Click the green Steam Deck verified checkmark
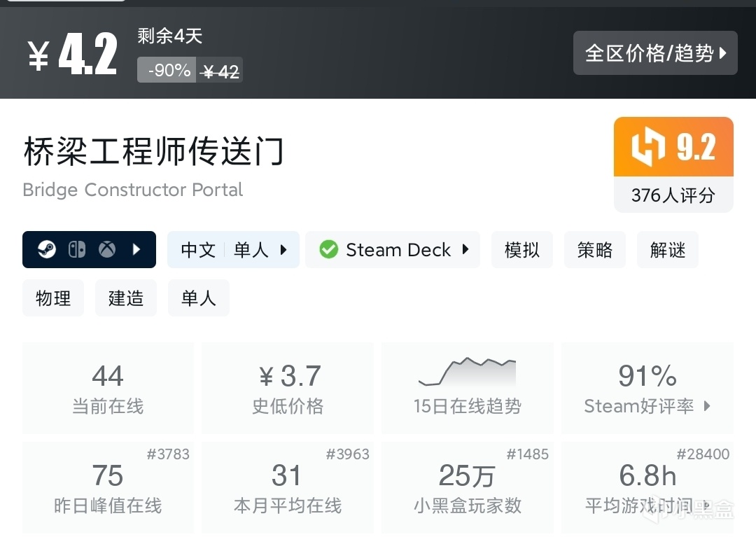 328,250
